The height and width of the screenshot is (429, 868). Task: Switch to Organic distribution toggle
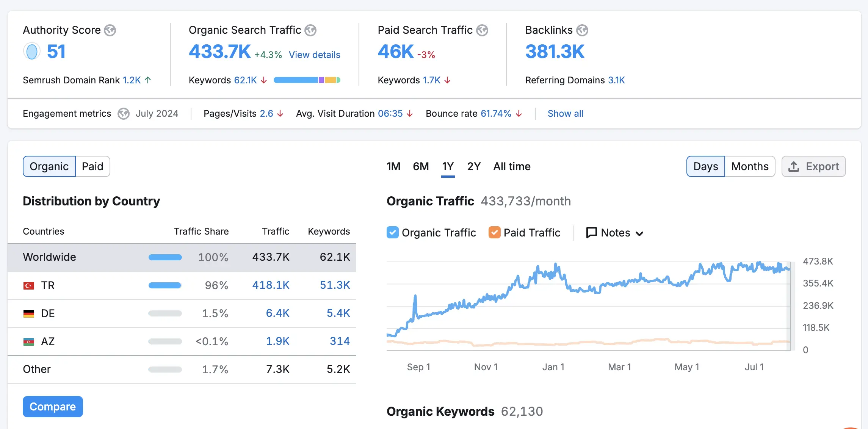[x=49, y=166]
